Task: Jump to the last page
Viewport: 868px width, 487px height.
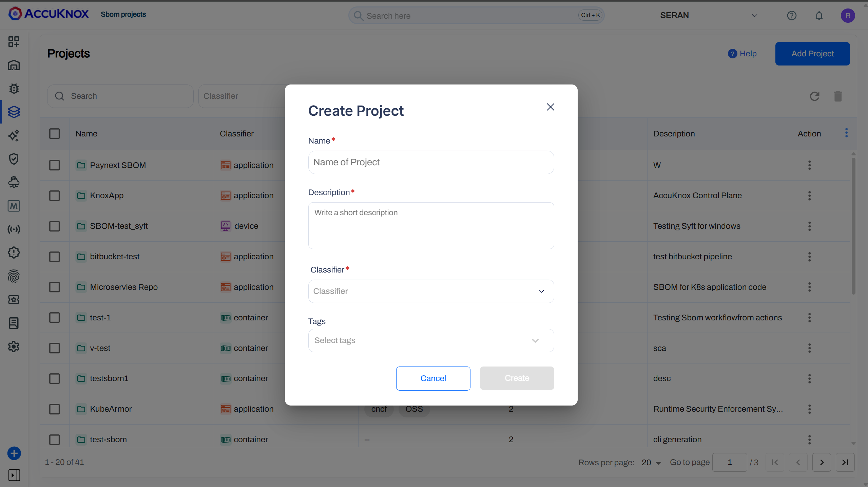Action: (x=845, y=463)
